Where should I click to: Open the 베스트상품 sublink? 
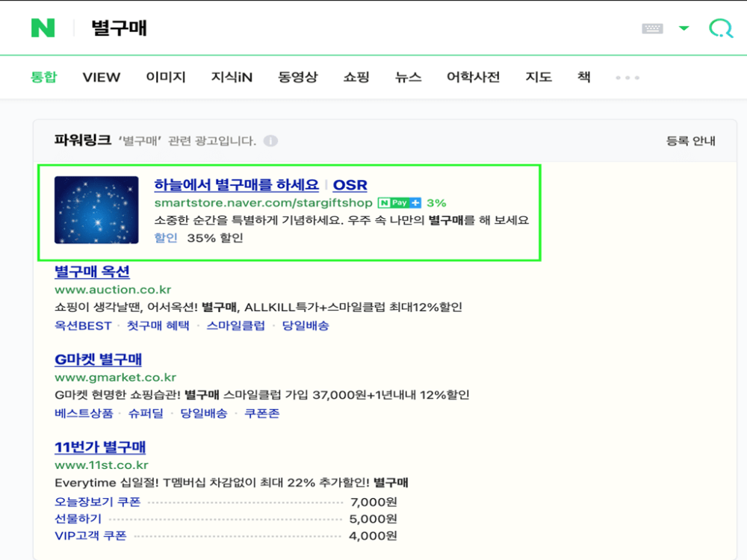pyautogui.click(x=84, y=414)
